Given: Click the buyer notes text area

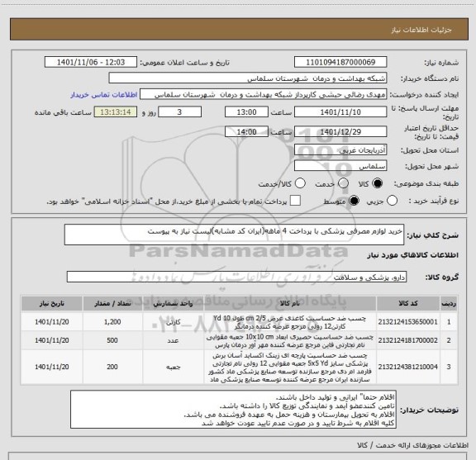Looking at the screenshot, I should (x=233, y=410).
